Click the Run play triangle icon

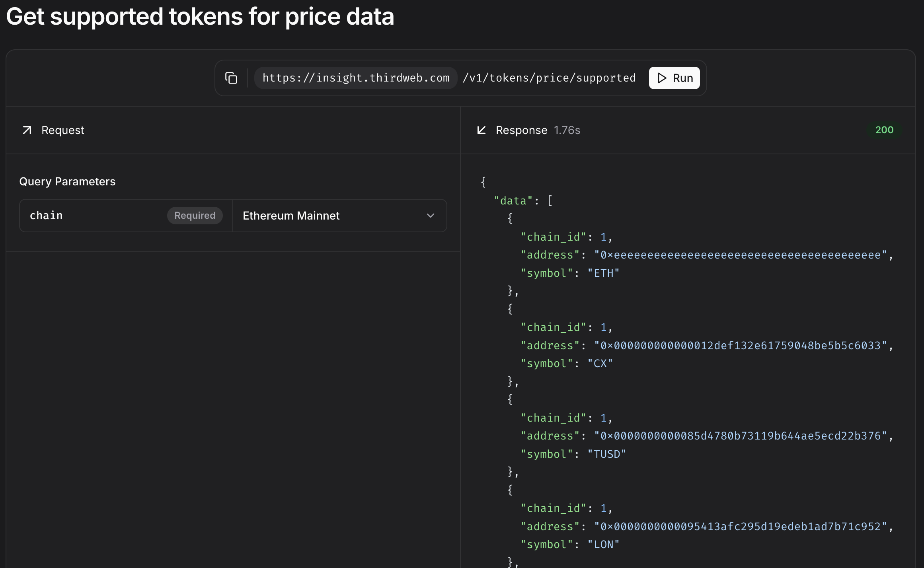click(x=662, y=78)
